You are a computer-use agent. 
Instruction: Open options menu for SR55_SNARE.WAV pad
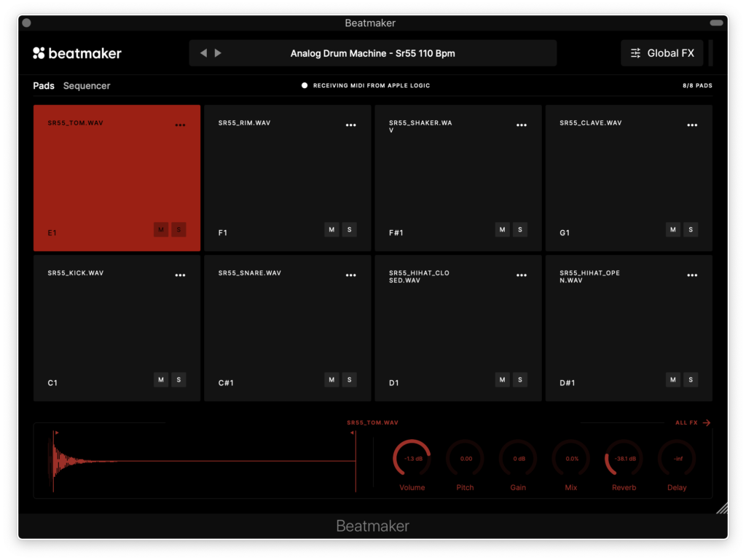tap(350, 275)
